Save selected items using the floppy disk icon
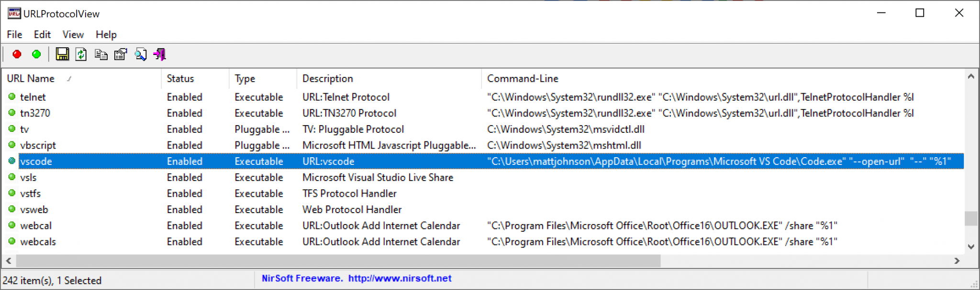This screenshot has width=980, height=290. tap(62, 54)
